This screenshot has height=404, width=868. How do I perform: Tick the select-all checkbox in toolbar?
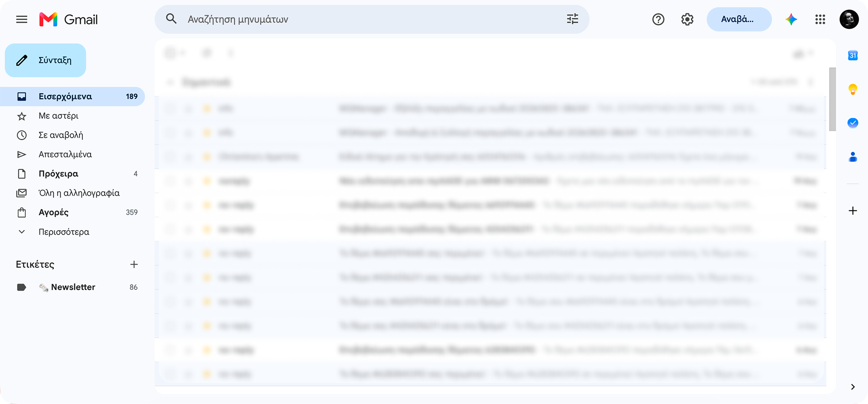tap(170, 53)
